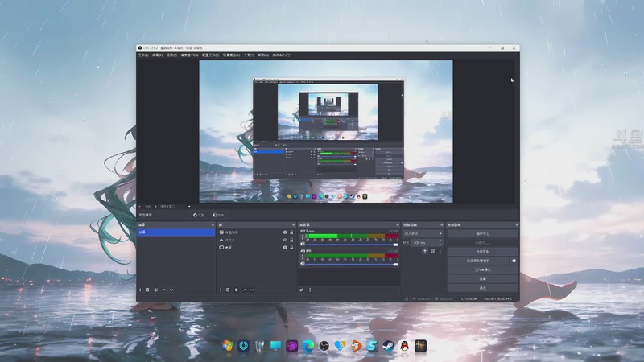Image resolution: width=644 pixels, height=362 pixels.
Task: Move scene up with the up arrow
Action: click(x=164, y=290)
